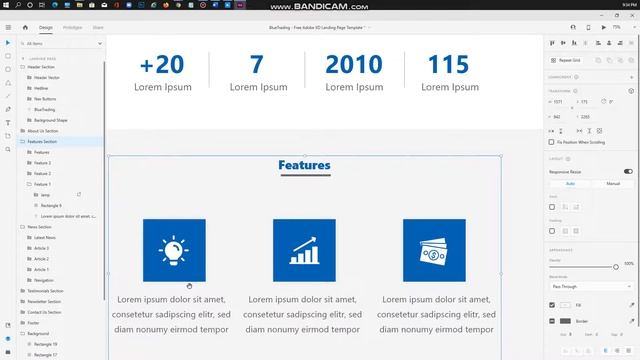Collapse the Background group
The image size is (640, 360).
(23, 333)
